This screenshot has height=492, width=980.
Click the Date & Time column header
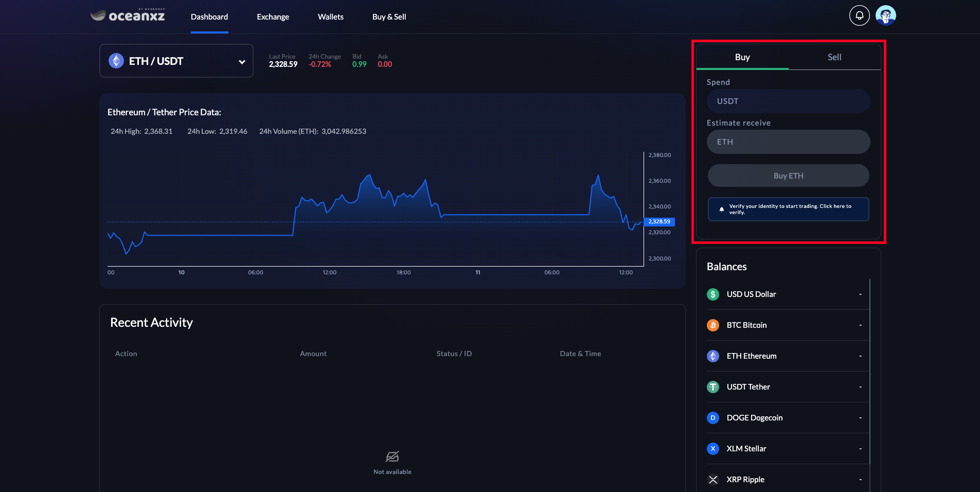580,354
